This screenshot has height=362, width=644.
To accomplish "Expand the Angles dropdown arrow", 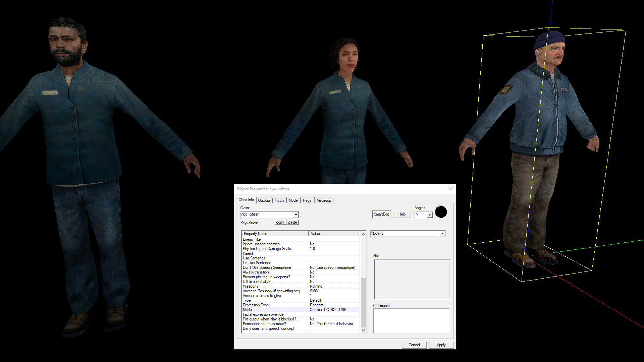I will [x=430, y=215].
